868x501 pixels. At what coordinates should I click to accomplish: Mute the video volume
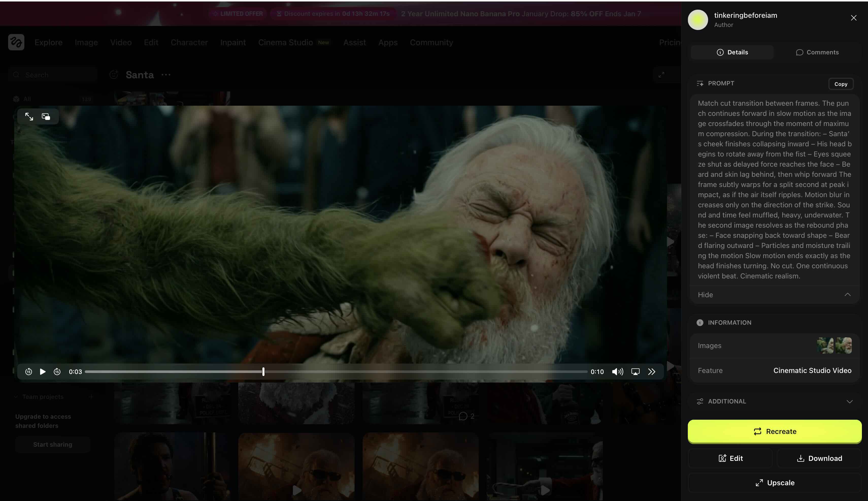pyautogui.click(x=617, y=372)
